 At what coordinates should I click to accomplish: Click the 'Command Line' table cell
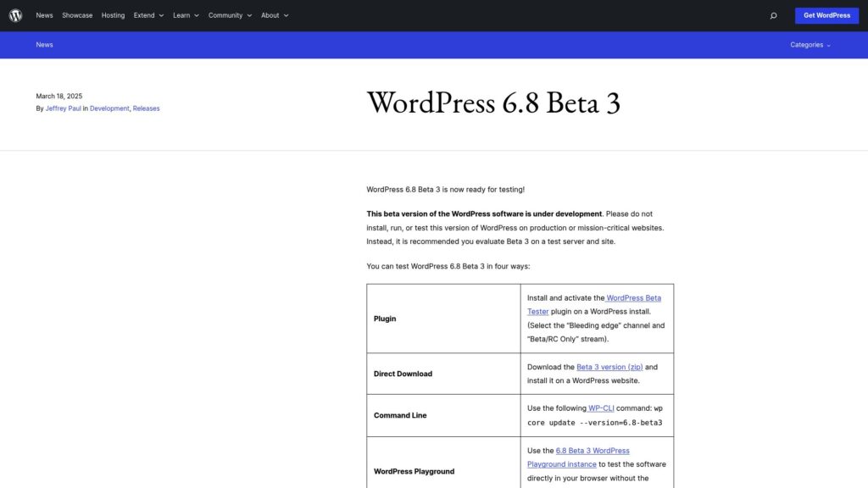tap(443, 415)
